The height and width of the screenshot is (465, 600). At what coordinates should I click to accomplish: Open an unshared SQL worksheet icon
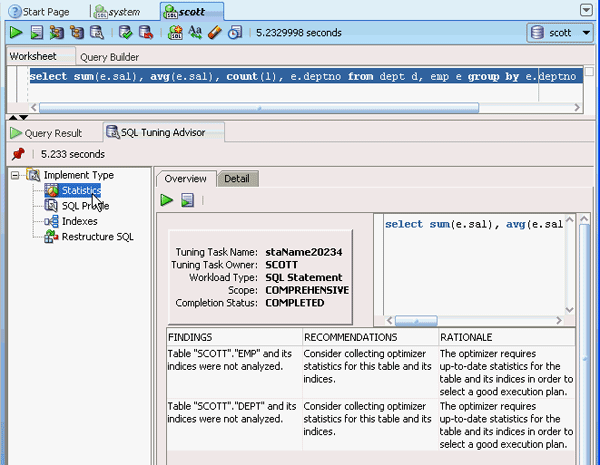coord(175,33)
